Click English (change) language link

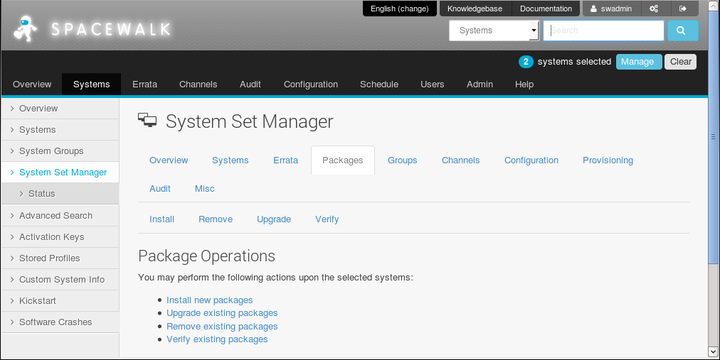(399, 9)
